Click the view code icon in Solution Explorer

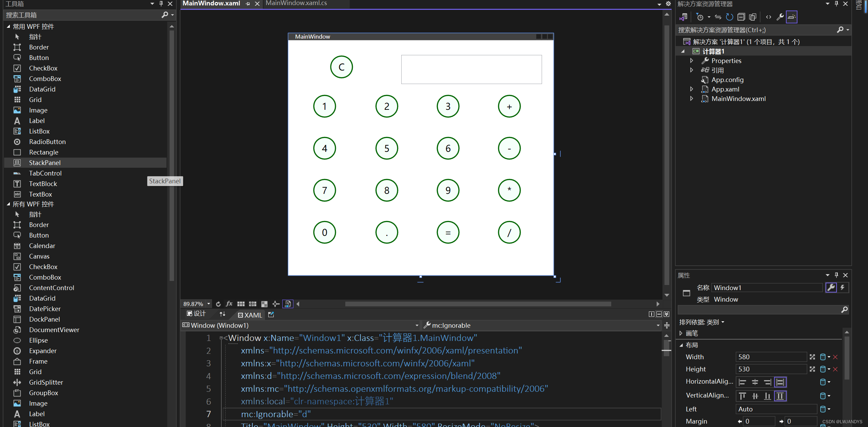coord(769,17)
